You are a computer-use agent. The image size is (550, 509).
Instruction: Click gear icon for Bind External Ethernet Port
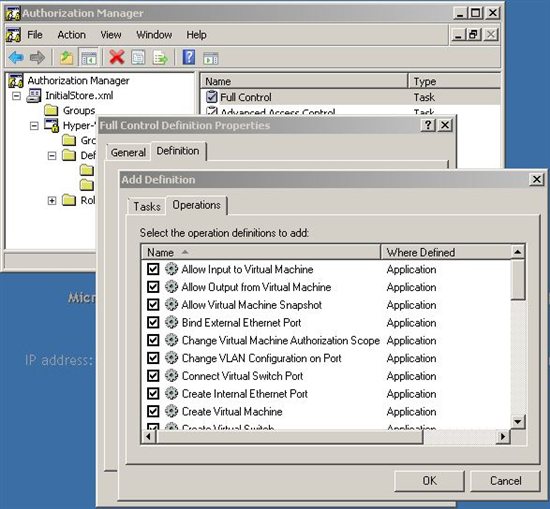(x=172, y=322)
